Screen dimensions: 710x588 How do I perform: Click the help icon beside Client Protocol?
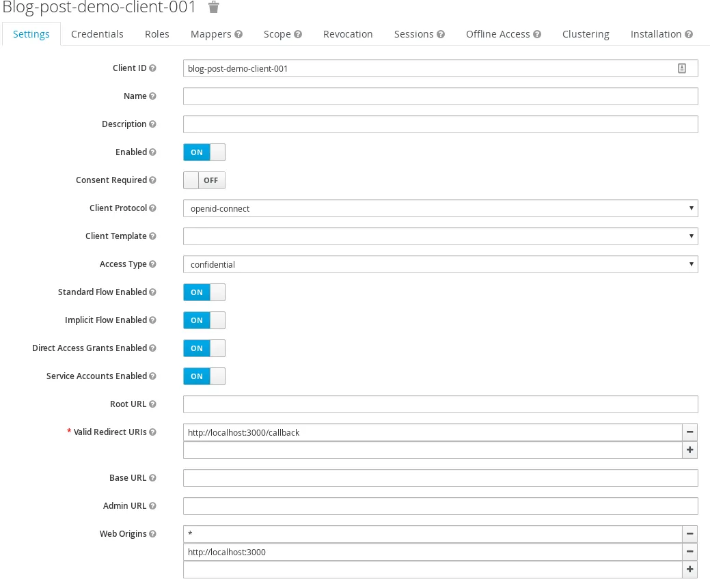(152, 208)
